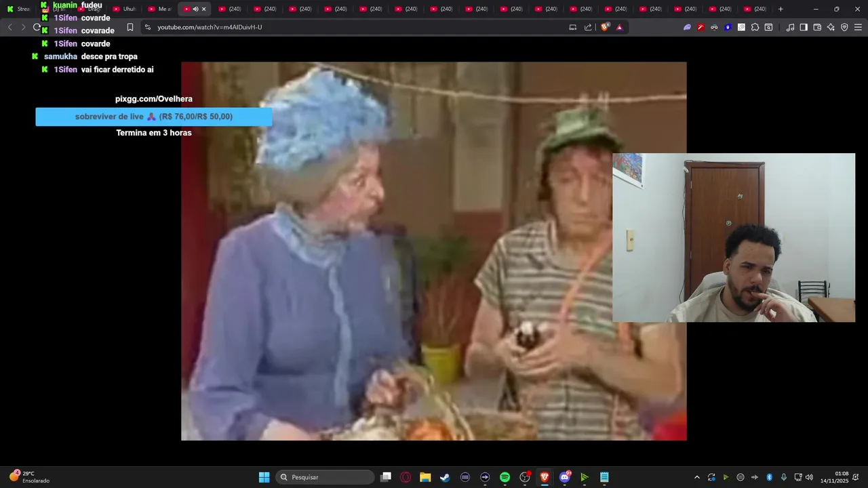This screenshot has height=488, width=868.
Task: Click the 'desce pra tropa' chat message
Action: tap(109, 57)
